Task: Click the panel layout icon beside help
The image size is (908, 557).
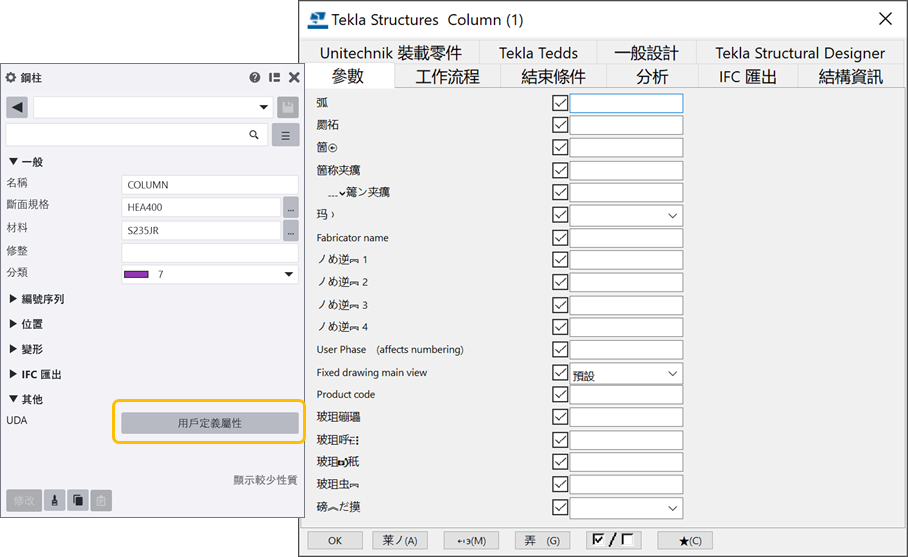Action: 274,77
